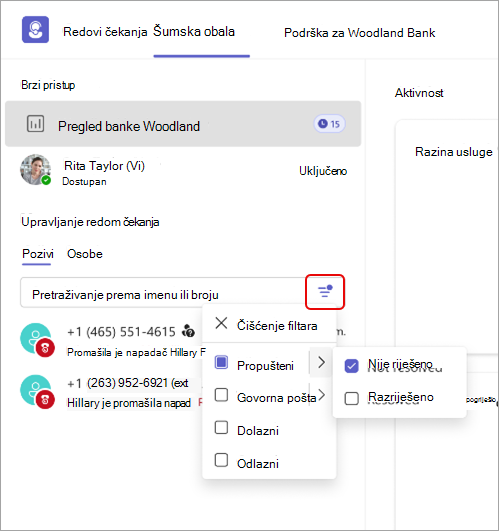Viewport: 499px width, 531px height.
Task: Switch to the Šumska obala tab
Action: tap(194, 31)
